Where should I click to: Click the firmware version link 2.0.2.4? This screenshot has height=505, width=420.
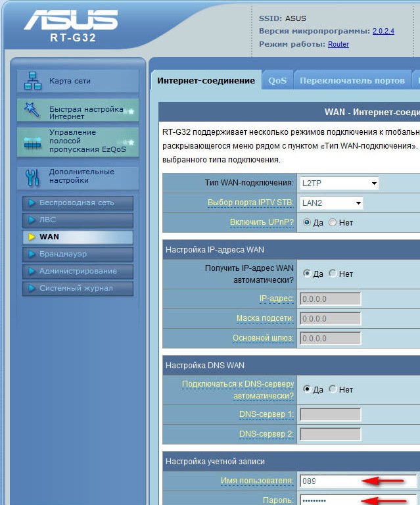coord(383,32)
